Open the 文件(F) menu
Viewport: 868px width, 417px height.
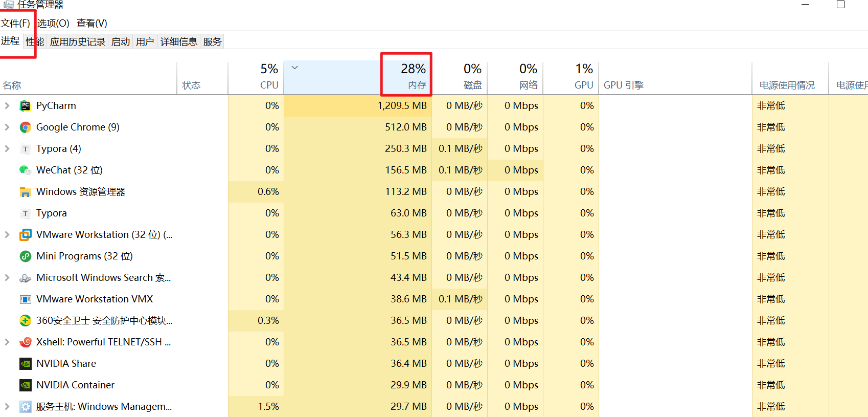tap(15, 24)
